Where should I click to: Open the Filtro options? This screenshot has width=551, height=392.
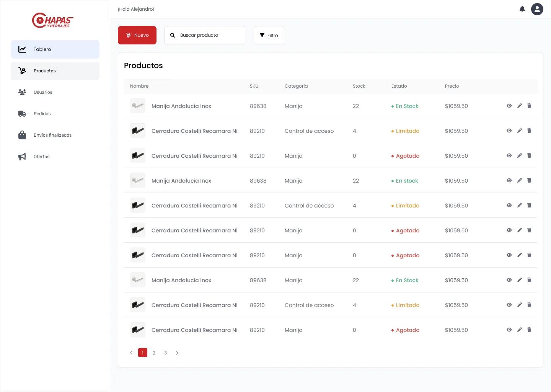click(269, 35)
